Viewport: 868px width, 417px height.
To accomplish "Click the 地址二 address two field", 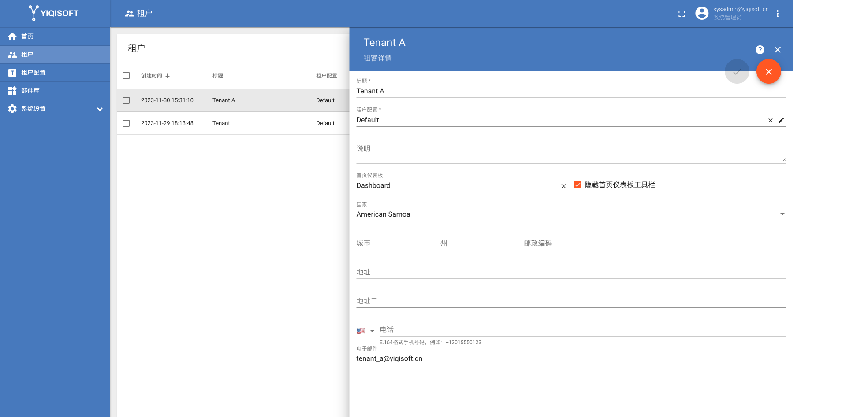I will pyautogui.click(x=571, y=301).
